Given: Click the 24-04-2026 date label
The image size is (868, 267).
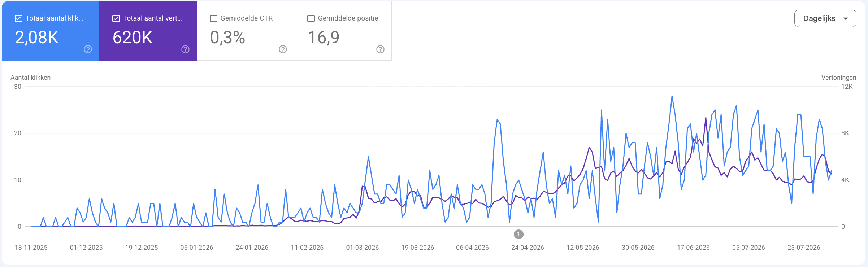Looking at the screenshot, I should [528, 248].
